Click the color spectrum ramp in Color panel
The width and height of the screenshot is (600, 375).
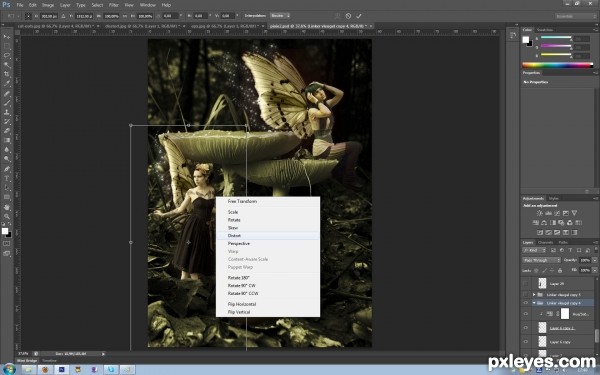point(557,65)
